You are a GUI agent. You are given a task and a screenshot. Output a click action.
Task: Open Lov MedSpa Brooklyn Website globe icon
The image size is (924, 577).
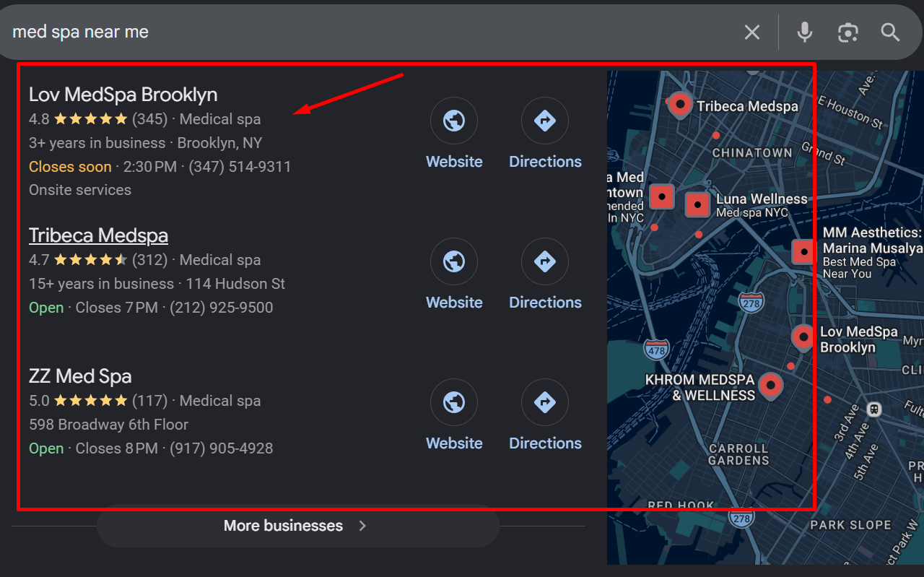click(x=454, y=121)
